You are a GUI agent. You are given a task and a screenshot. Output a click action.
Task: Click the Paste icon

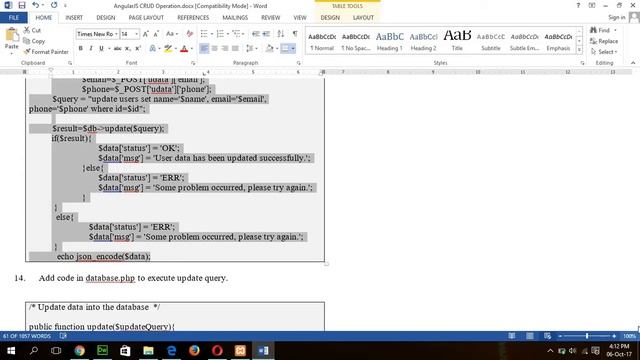tap(11, 36)
